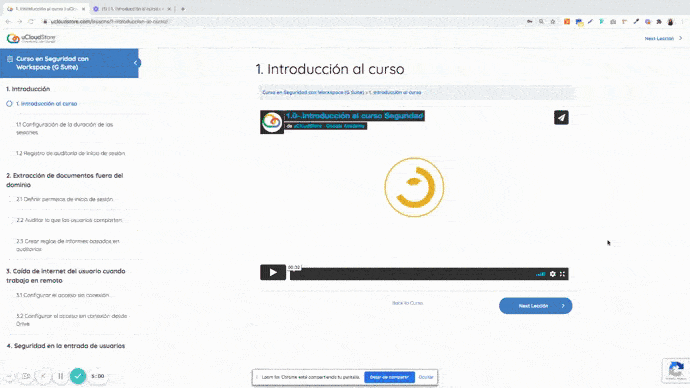Screen dimensions: 690x388
Task: Go to Next Lección link in header
Action: click(663, 39)
